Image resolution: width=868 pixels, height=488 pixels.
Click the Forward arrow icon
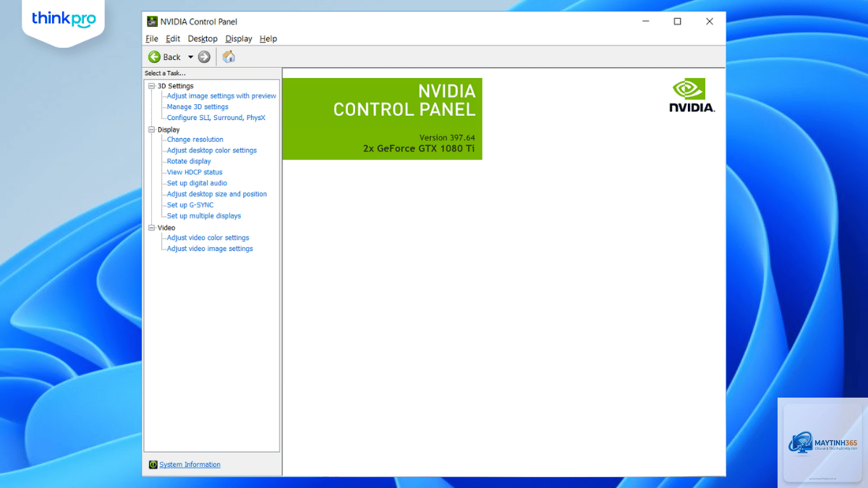tap(204, 57)
